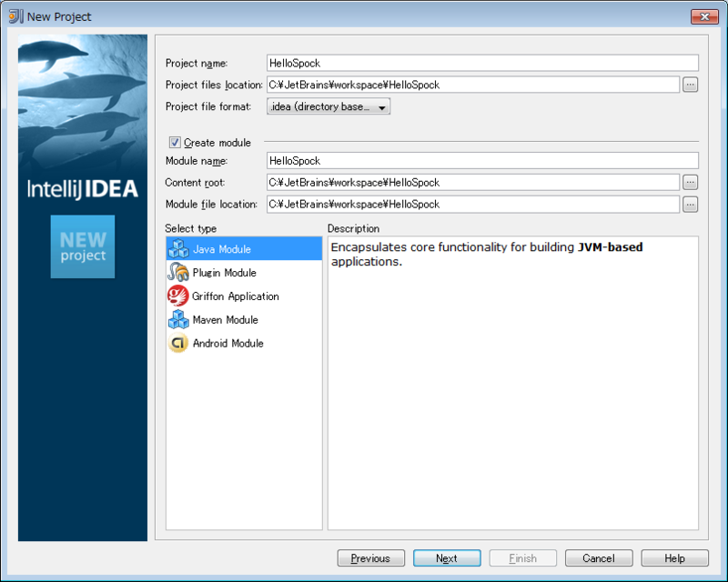The height and width of the screenshot is (582, 728).
Task: Browse for Content root folder
Action: 691,183
